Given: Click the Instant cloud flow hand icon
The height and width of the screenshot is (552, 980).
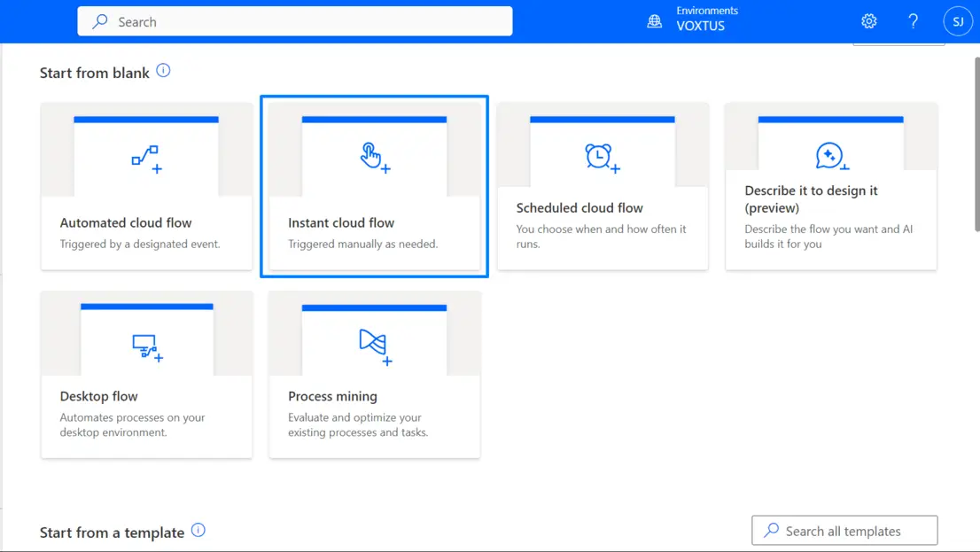Looking at the screenshot, I should [x=375, y=159].
